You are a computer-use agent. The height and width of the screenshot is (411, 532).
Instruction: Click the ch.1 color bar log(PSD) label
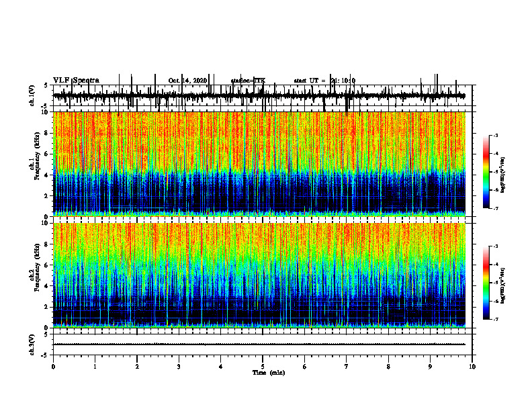(503, 175)
